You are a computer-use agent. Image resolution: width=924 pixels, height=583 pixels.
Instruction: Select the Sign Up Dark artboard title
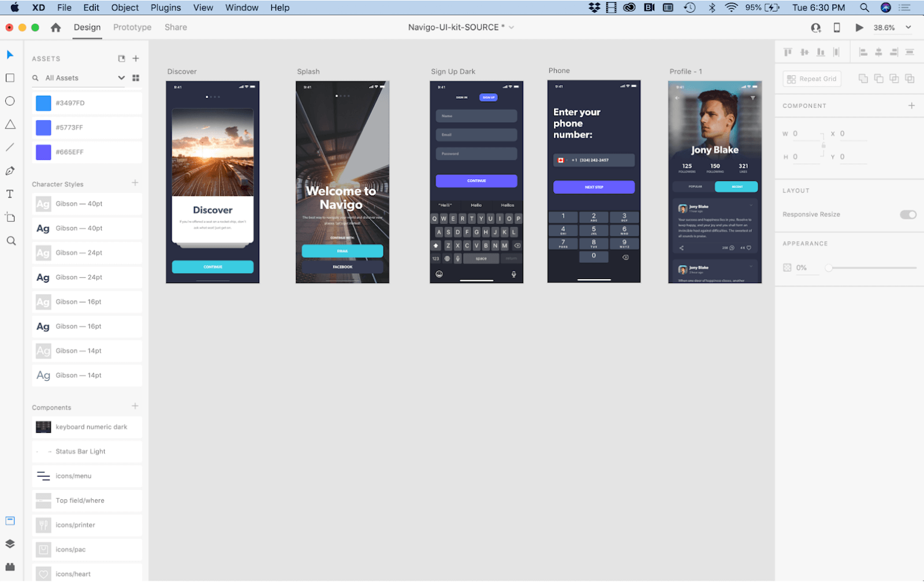pos(453,72)
